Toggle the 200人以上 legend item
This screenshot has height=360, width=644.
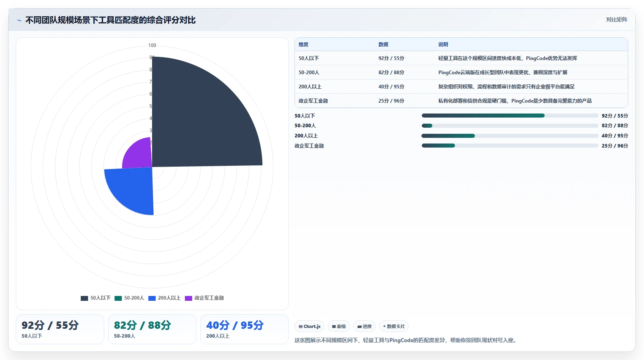(165, 298)
